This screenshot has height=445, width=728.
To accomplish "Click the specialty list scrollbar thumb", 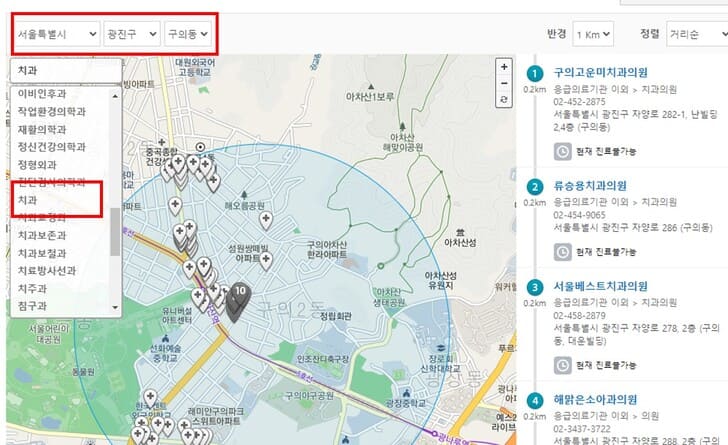I will [115, 232].
